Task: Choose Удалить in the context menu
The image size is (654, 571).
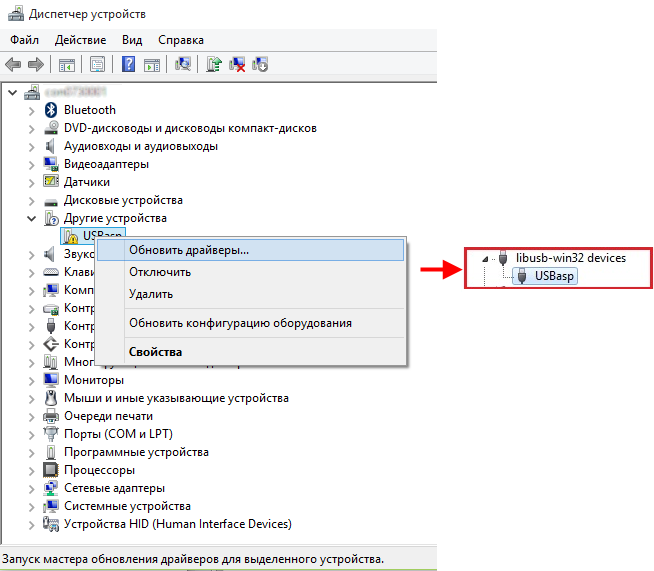Action: pos(250,294)
